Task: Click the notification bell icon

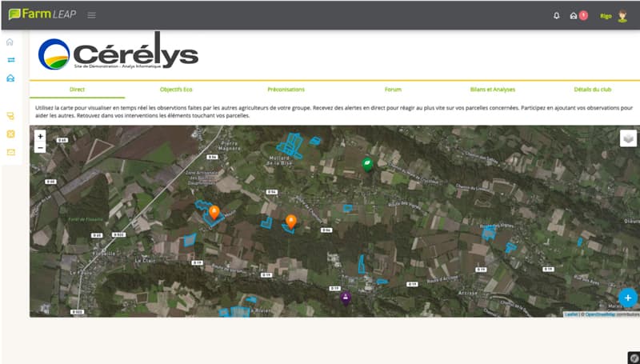Action: click(557, 15)
